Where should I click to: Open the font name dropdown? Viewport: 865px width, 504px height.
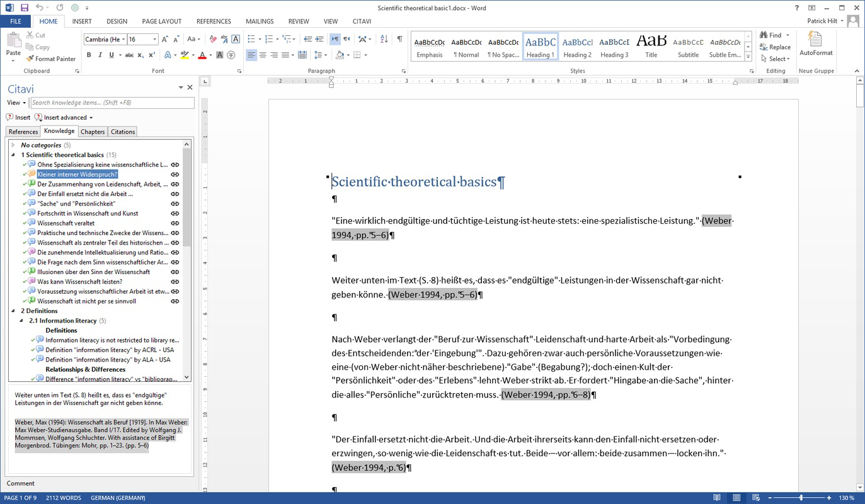pos(123,39)
